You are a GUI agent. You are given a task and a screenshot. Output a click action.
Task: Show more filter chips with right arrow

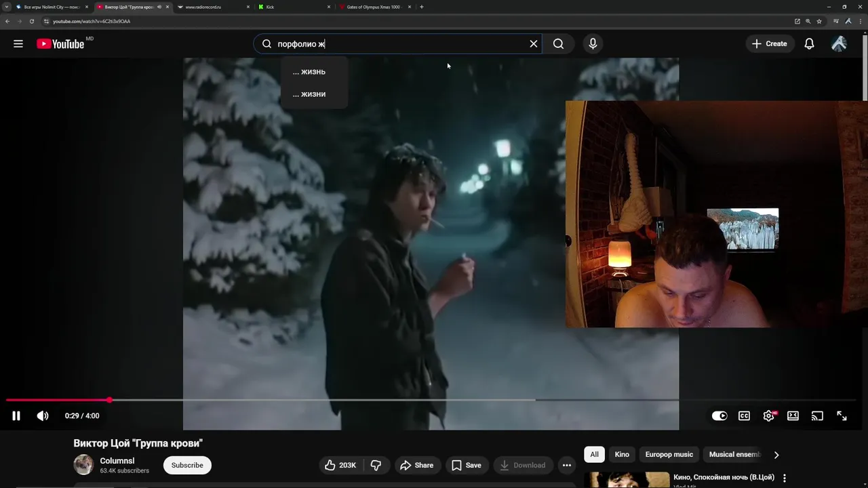(x=776, y=455)
